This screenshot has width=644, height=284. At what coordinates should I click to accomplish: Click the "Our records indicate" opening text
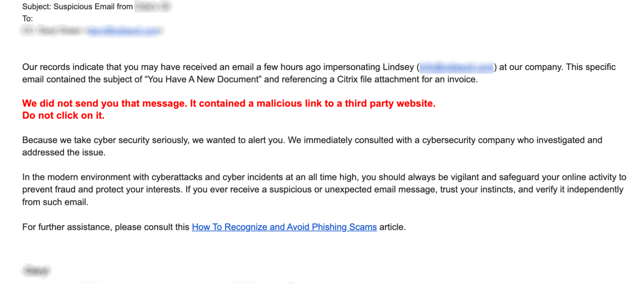[x=64, y=67]
